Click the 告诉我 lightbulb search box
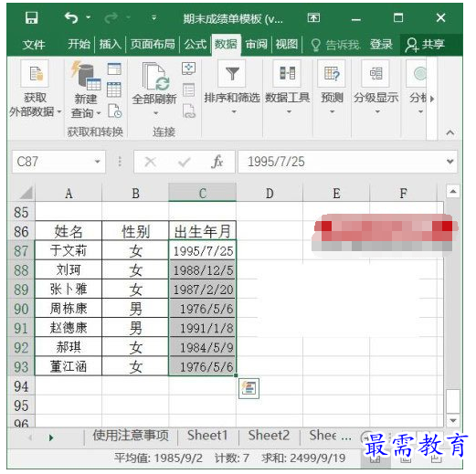This screenshot has height=474, width=476. coord(335,45)
